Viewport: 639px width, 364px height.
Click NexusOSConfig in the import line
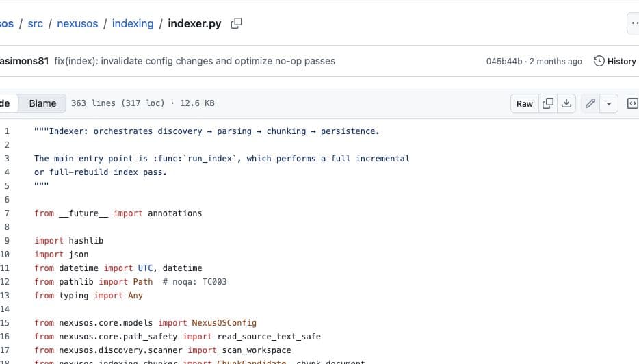(x=224, y=323)
